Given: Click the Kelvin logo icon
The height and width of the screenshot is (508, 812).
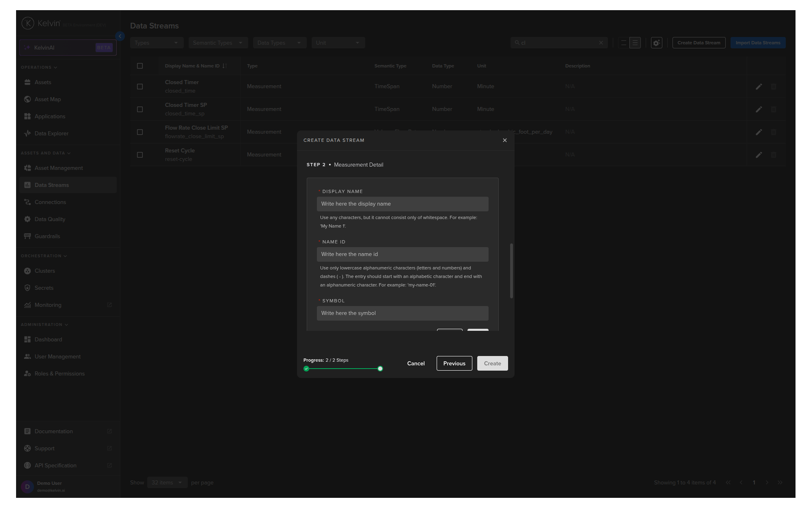Looking at the screenshot, I should [x=28, y=23].
